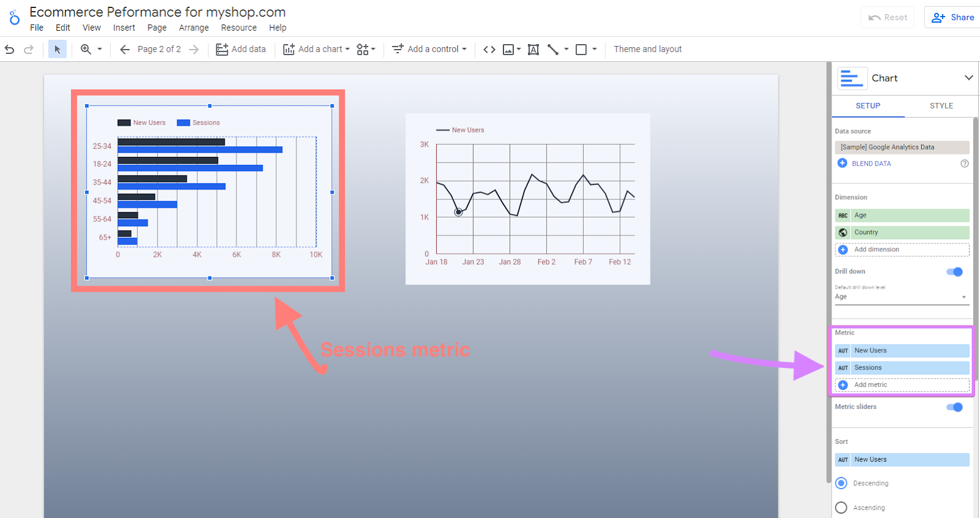Image resolution: width=980 pixels, height=518 pixels.
Task: Select the Ascending sort radio button
Action: point(842,508)
